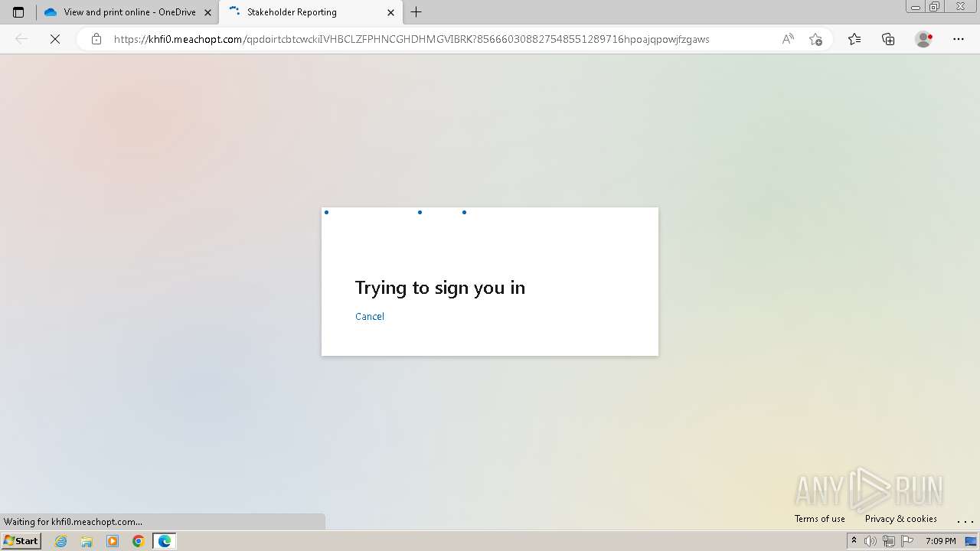
Task: Click the Trying to sign you in heading
Action: (x=440, y=288)
